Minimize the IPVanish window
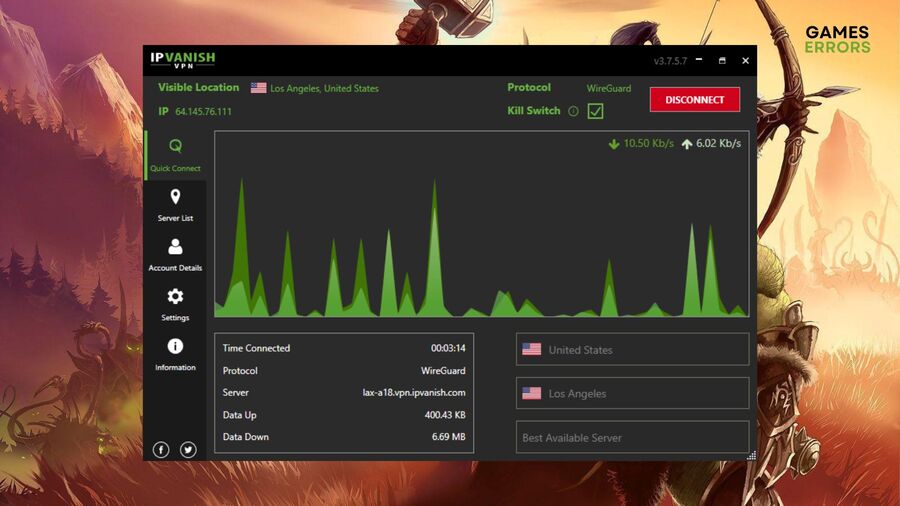 [x=699, y=60]
